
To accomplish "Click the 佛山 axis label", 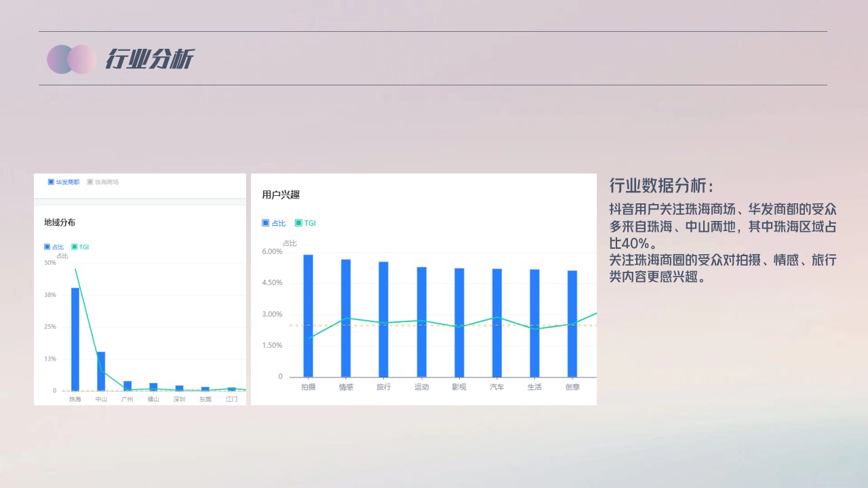I will coord(153,399).
